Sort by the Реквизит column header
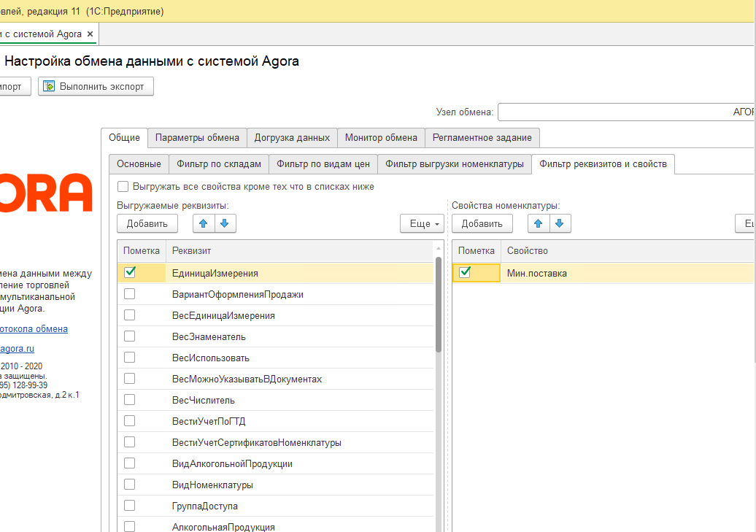 [299, 250]
